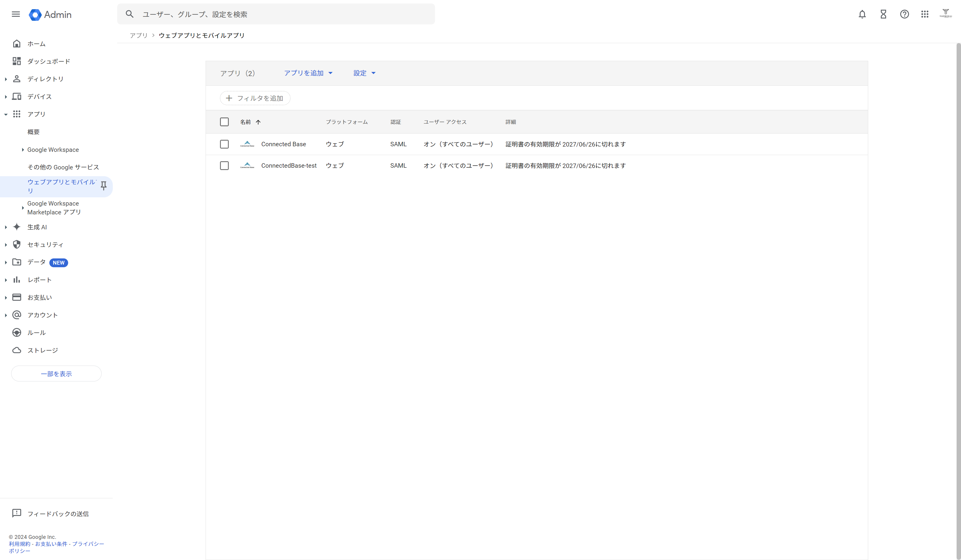Open the hourglass tasks icon

coord(883,14)
